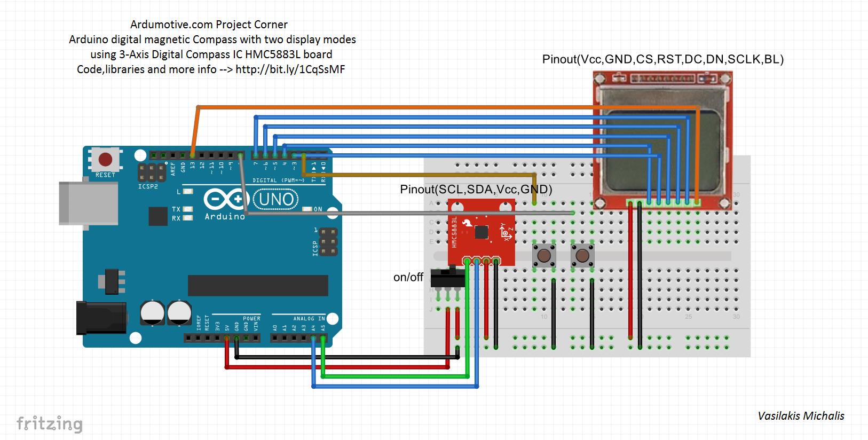Toggle the on/off slide switch
868x440 pixels.
[x=448, y=278]
